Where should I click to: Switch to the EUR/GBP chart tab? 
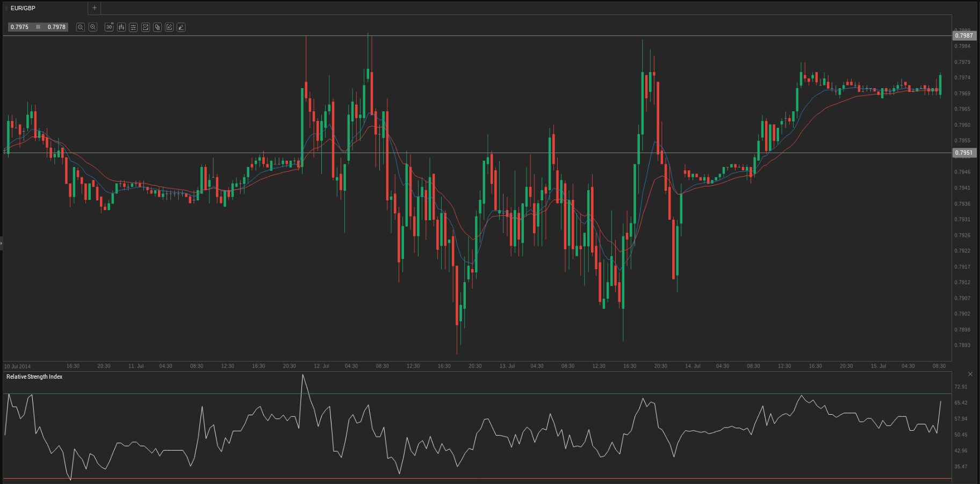click(x=23, y=8)
